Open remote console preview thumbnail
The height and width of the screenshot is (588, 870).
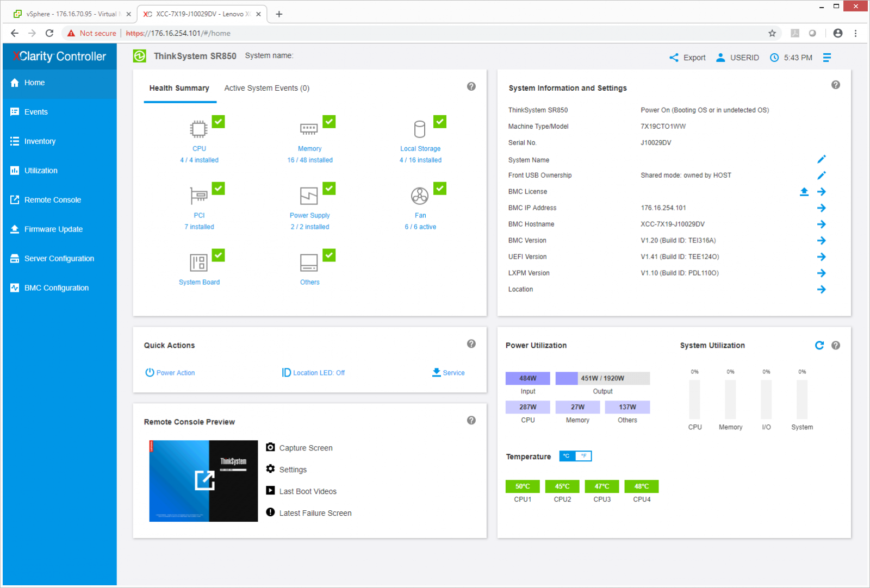pos(203,480)
